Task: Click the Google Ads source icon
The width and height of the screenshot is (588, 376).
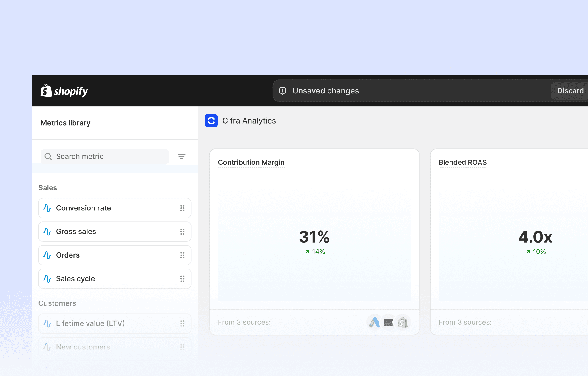Action: coord(374,322)
